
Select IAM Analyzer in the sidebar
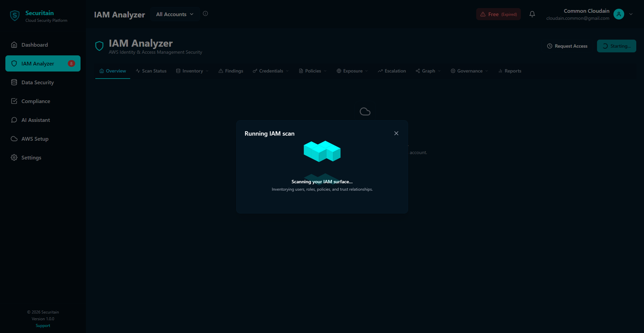(x=43, y=63)
